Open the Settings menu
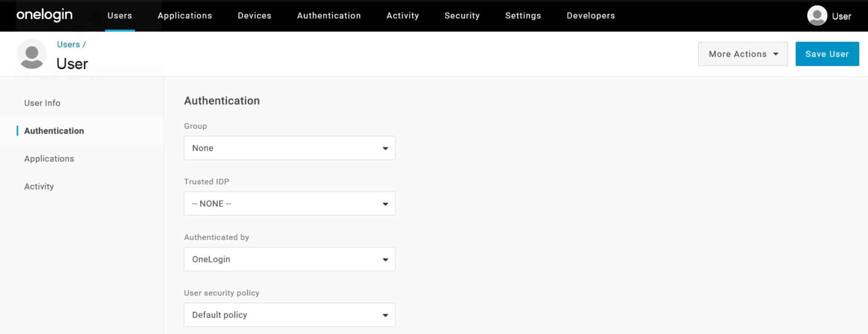This screenshot has width=868, height=334. tap(523, 15)
